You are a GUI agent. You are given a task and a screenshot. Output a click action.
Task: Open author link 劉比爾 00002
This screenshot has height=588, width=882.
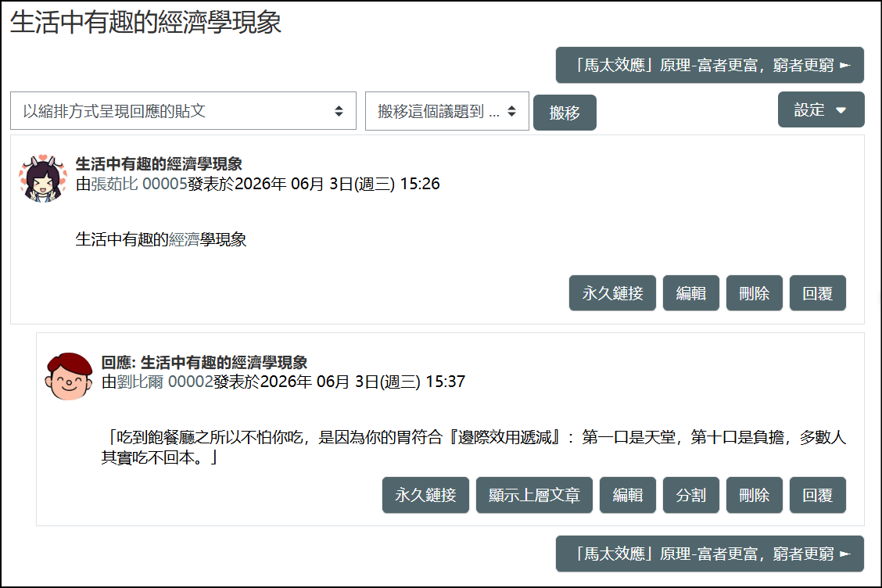pyautogui.click(x=165, y=382)
